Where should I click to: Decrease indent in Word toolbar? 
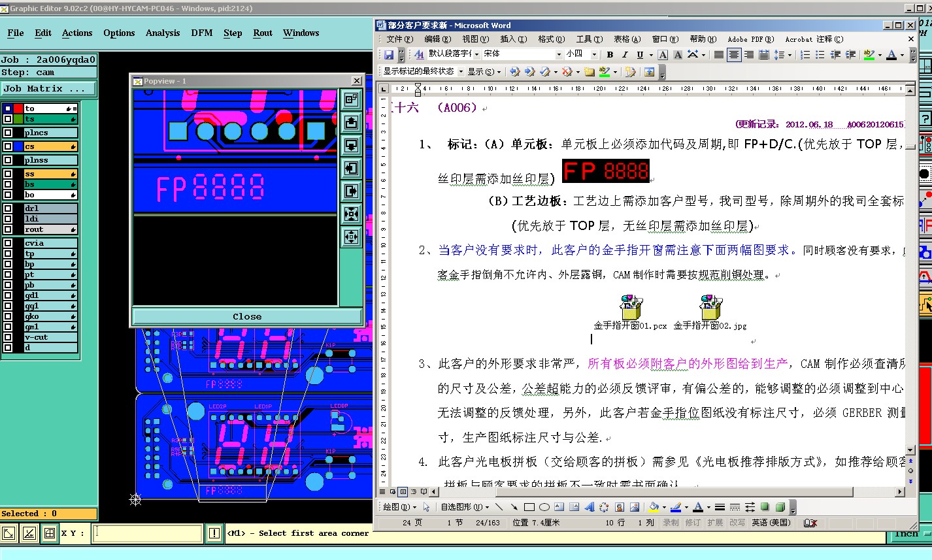click(835, 55)
